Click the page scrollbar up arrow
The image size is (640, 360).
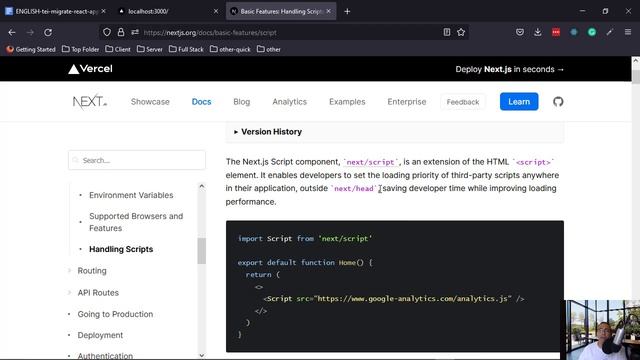pos(636,61)
